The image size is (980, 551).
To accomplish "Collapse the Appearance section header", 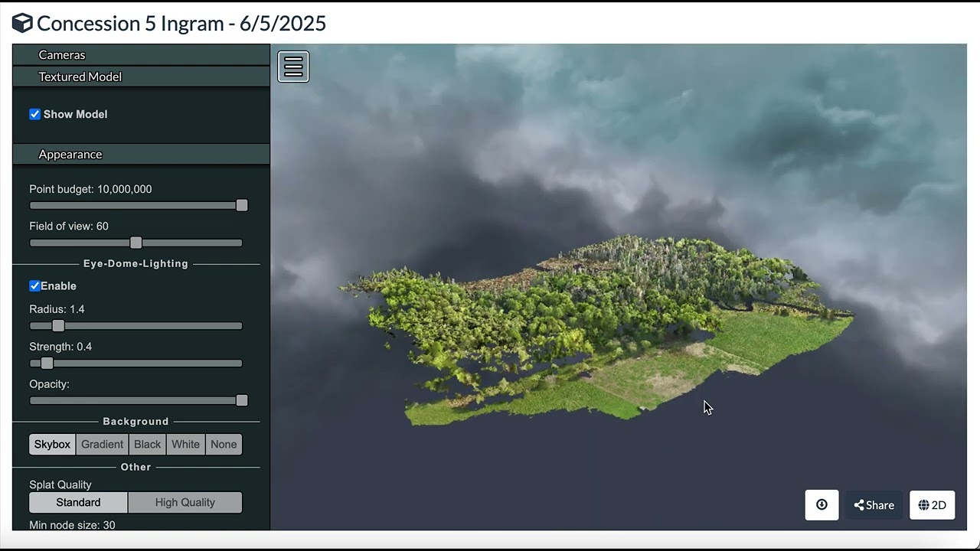I will (141, 154).
